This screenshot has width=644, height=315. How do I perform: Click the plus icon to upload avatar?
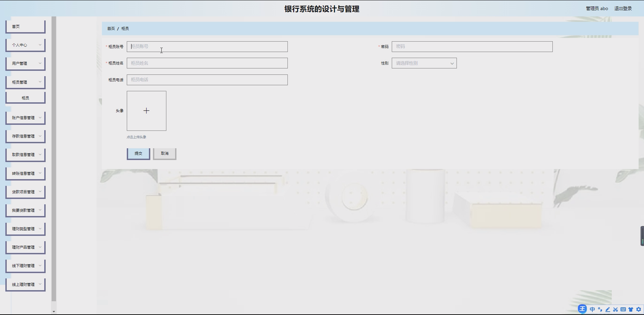[x=146, y=111]
